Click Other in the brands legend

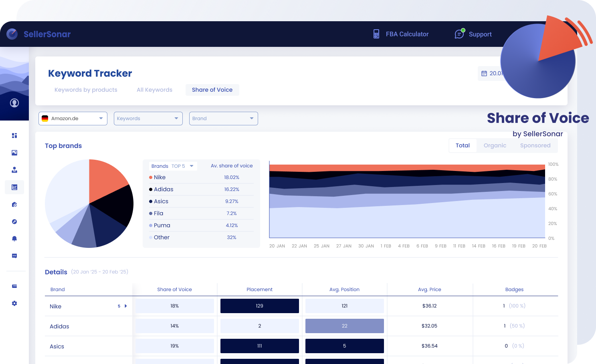point(162,237)
